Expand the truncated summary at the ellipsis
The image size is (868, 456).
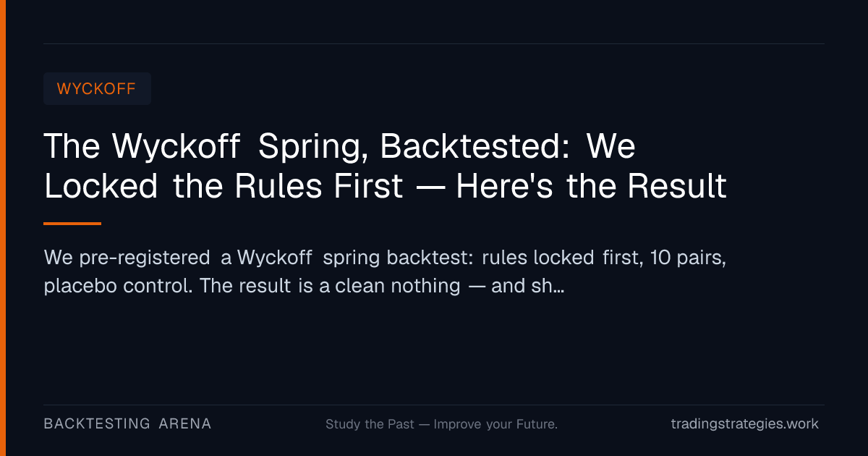[x=558, y=287]
